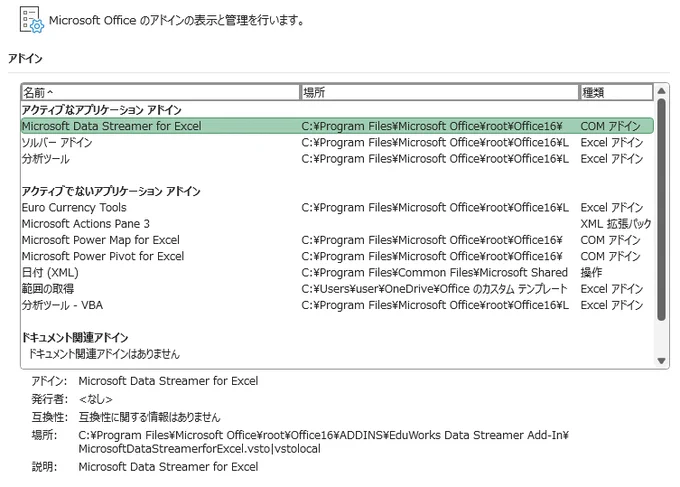Click XML 拡張パック type cell

(x=616, y=224)
